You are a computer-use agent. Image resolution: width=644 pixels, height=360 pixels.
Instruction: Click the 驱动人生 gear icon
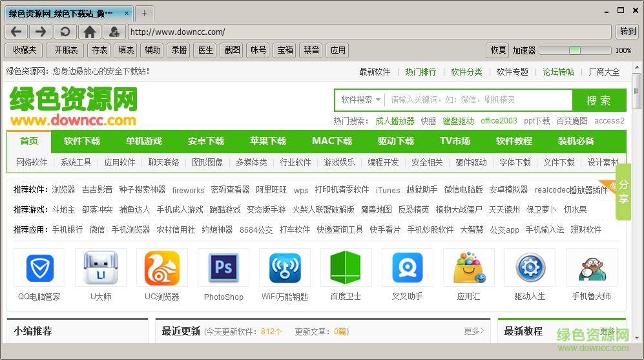click(530, 268)
